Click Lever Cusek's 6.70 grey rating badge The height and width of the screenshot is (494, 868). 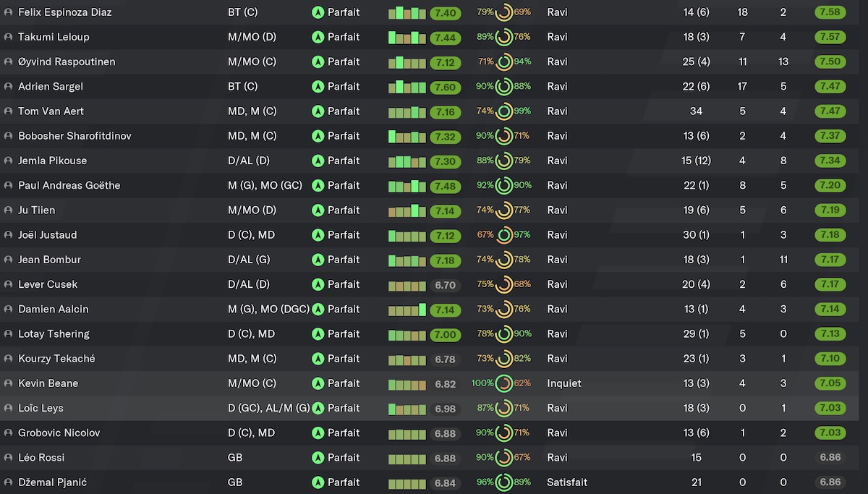[446, 285]
